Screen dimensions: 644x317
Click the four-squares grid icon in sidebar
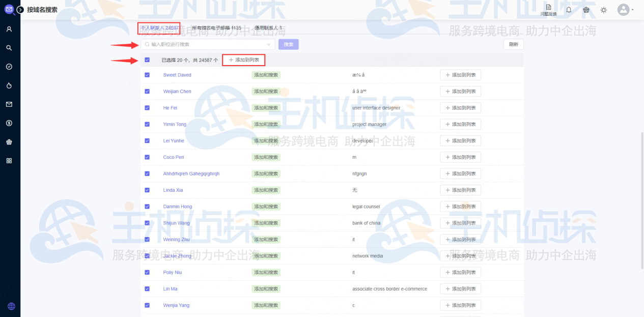tap(9, 161)
